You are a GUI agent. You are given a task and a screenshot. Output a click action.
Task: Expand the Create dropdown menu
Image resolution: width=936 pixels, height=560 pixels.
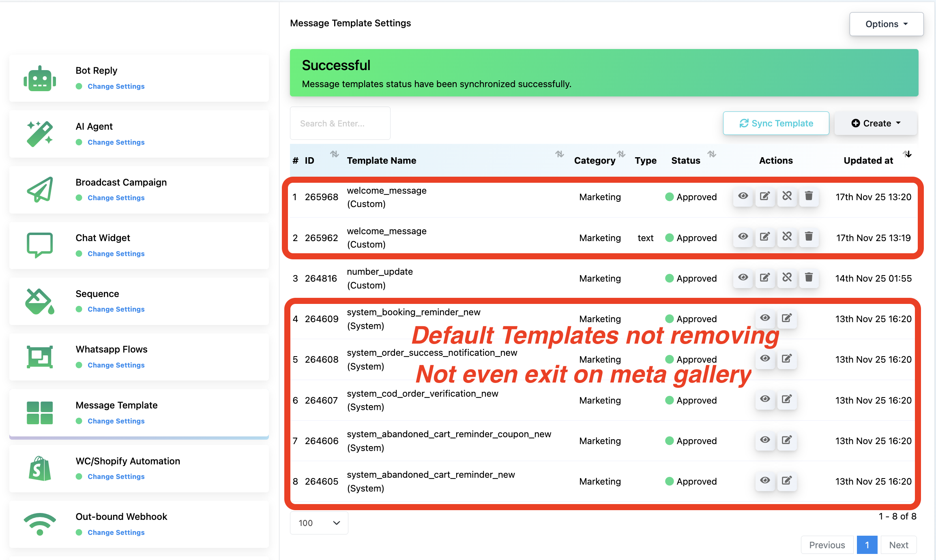876,123
